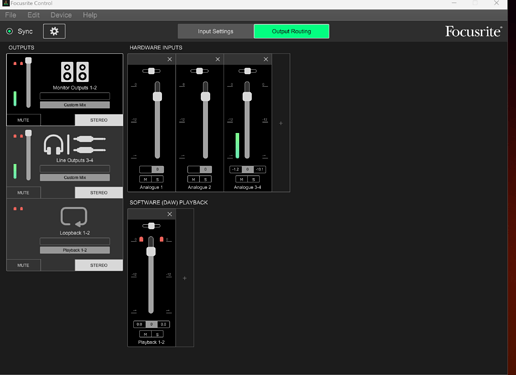The width and height of the screenshot is (516, 375).
Task: Open Custom Mix dropdown for Line Outputs 3-4
Action: pyautogui.click(x=75, y=177)
